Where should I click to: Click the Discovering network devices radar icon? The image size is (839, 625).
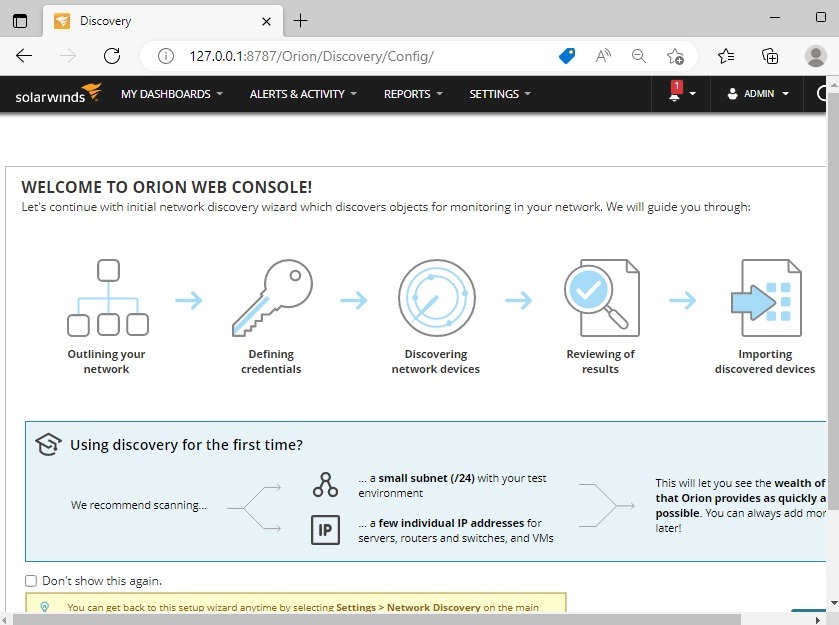coord(437,298)
